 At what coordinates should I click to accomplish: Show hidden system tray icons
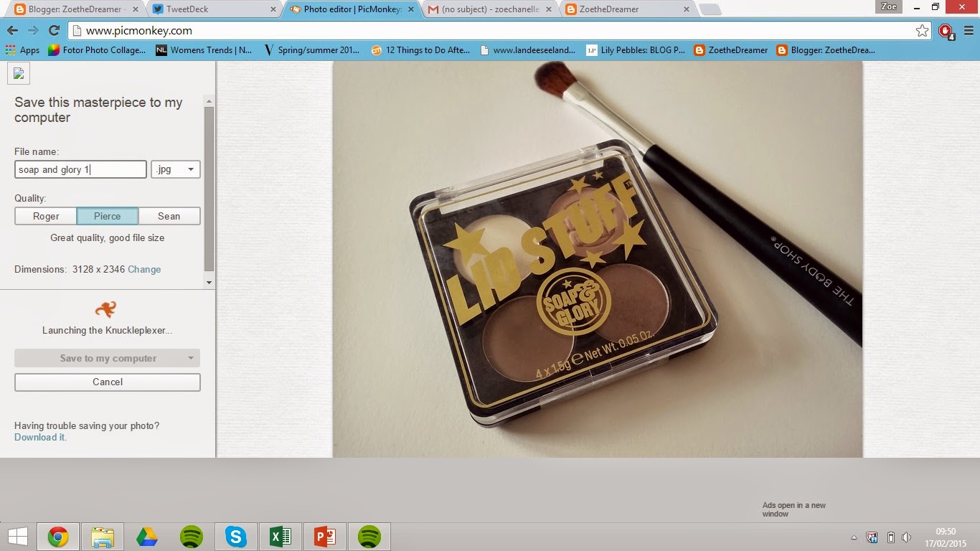(854, 537)
